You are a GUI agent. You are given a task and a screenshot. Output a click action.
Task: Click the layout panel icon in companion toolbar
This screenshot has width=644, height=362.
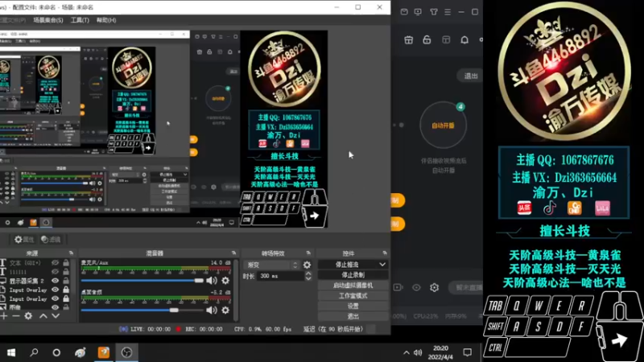point(446,39)
